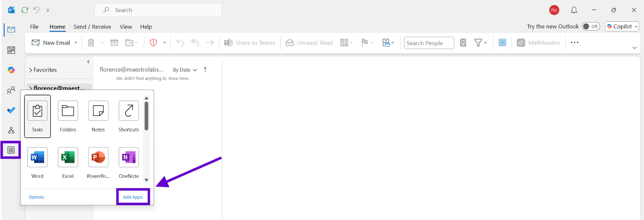The image size is (644, 220).
Task: Open the Org Explorer sidebar icon
Action: point(11,130)
